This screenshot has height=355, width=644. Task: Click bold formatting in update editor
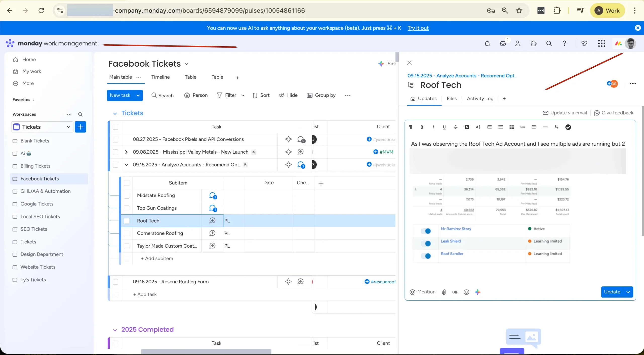coord(422,127)
